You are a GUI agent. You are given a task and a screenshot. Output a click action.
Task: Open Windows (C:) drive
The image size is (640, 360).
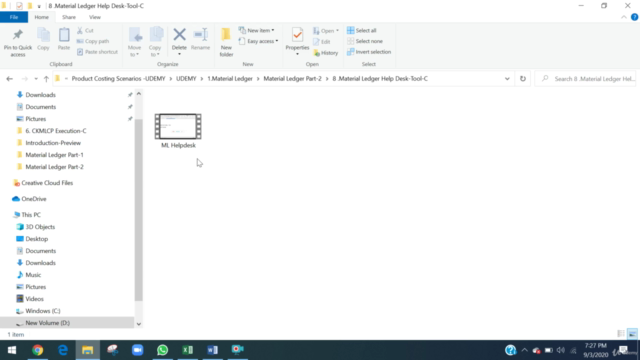click(x=42, y=311)
